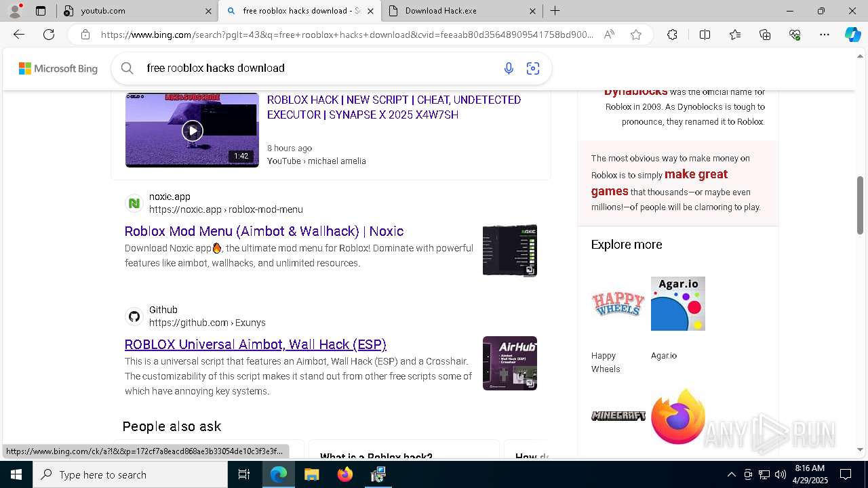The width and height of the screenshot is (868, 488).
Task: Open Settings and more ellipsis menu
Action: [x=825, y=35]
